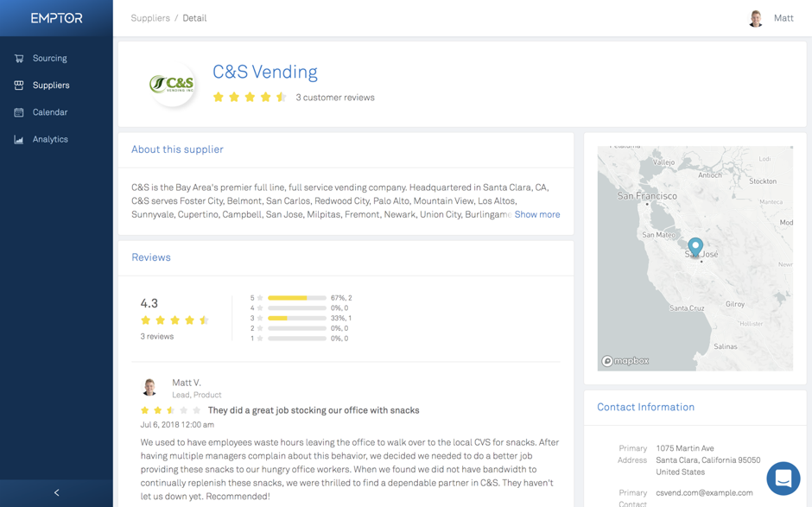Open the chat support bubble
Viewport: 812px width, 507px height.
tap(783, 478)
